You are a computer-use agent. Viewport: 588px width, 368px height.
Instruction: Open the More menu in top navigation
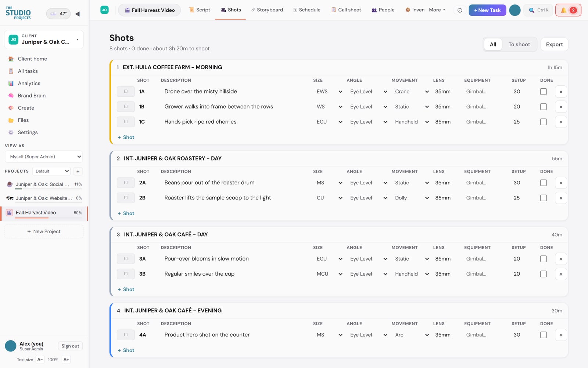pyautogui.click(x=437, y=10)
